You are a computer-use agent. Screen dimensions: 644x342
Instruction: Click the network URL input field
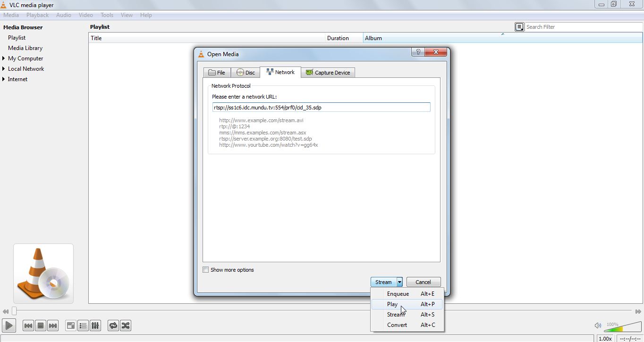coord(321,108)
